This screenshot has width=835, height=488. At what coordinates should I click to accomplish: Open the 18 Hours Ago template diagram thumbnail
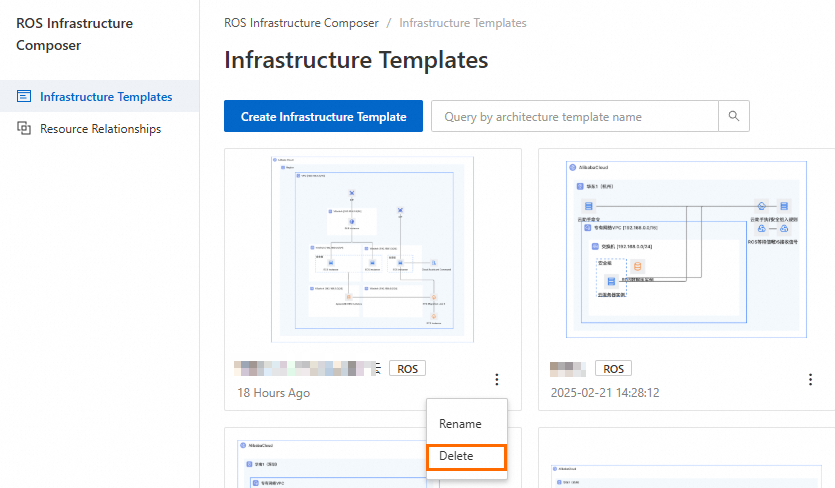[372, 246]
